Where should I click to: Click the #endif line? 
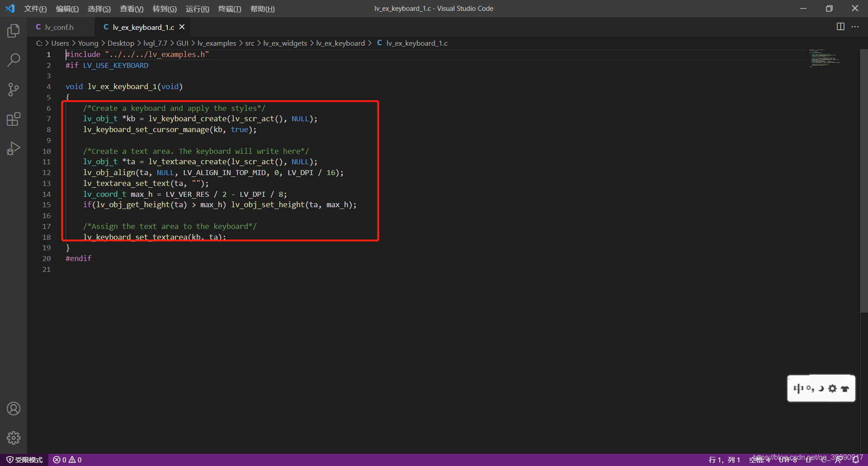(79, 258)
